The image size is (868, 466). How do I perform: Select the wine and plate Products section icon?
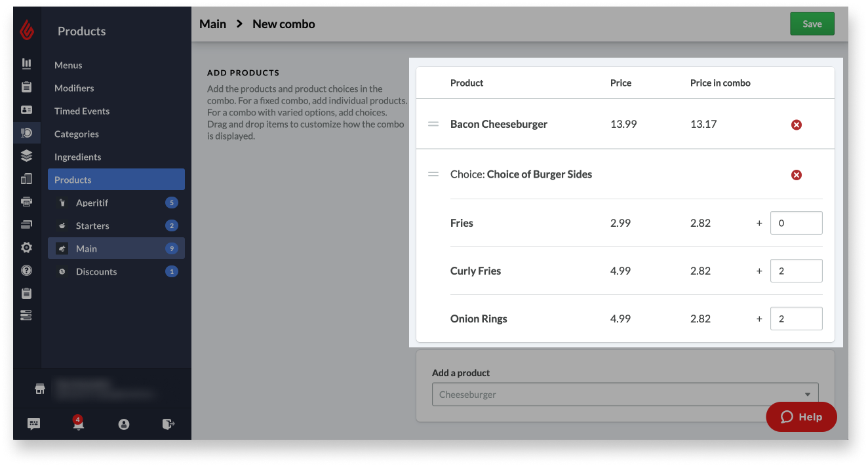(26, 133)
